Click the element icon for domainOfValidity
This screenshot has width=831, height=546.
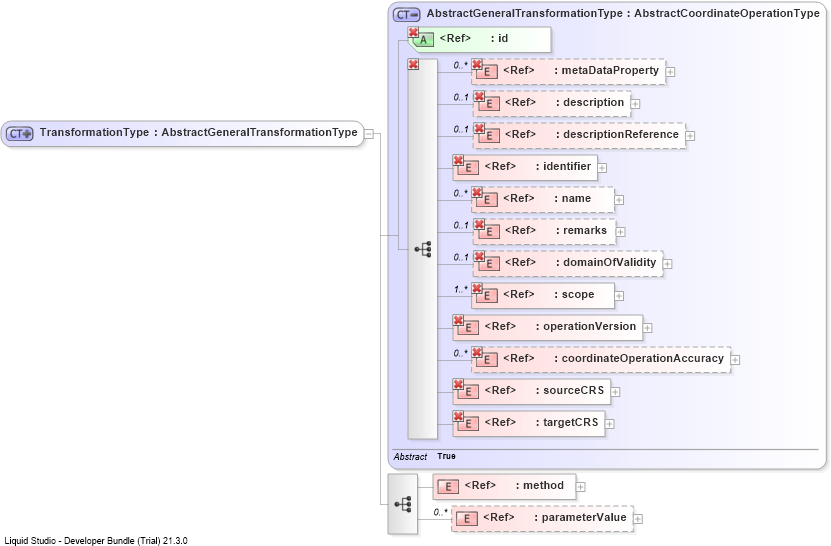[489, 263]
